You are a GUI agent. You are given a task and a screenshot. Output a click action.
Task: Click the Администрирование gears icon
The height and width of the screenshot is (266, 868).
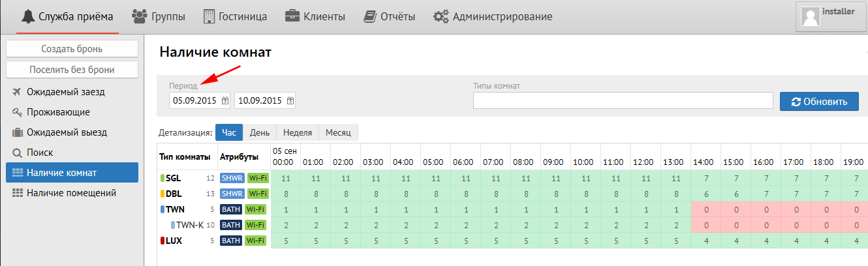(441, 16)
